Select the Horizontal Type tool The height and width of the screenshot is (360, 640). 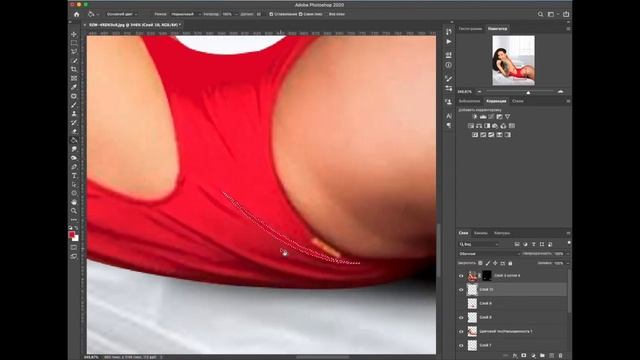pos(74,176)
